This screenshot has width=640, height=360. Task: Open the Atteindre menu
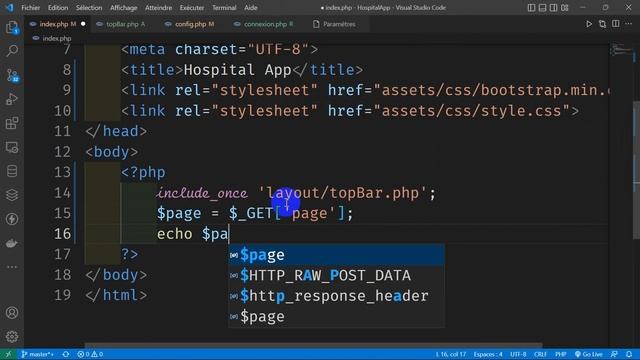tap(158, 8)
